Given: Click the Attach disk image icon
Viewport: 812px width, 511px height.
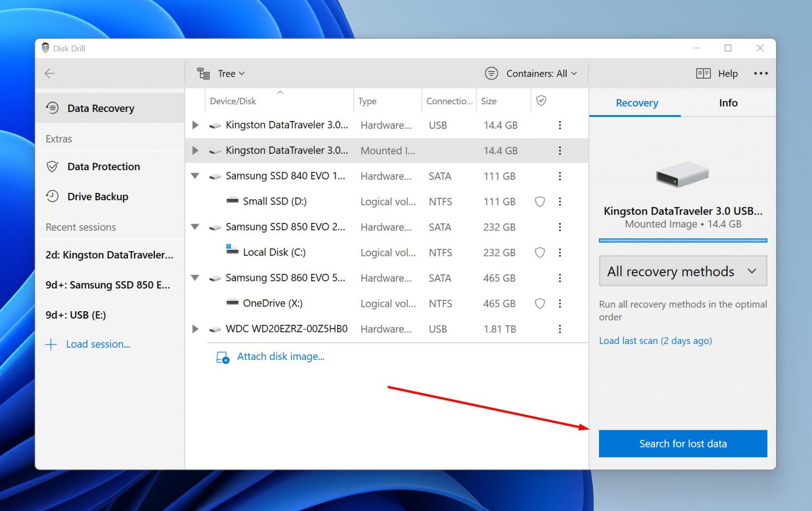Looking at the screenshot, I should point(223,357).
